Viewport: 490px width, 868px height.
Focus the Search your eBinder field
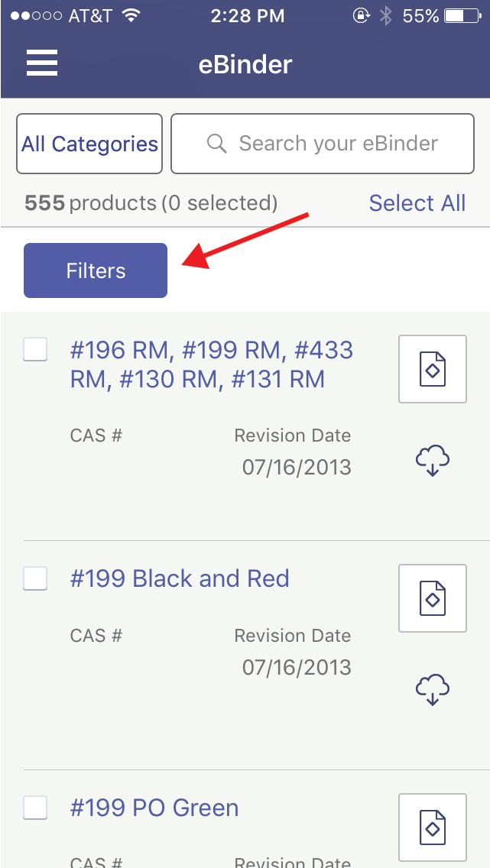coord(338,144)
